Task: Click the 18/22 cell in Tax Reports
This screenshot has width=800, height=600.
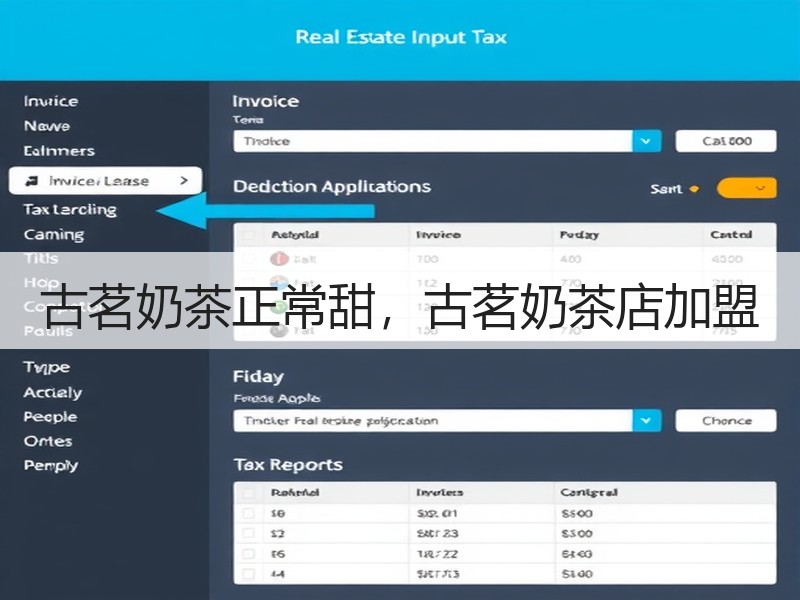Action: click(x=437, y=554)
